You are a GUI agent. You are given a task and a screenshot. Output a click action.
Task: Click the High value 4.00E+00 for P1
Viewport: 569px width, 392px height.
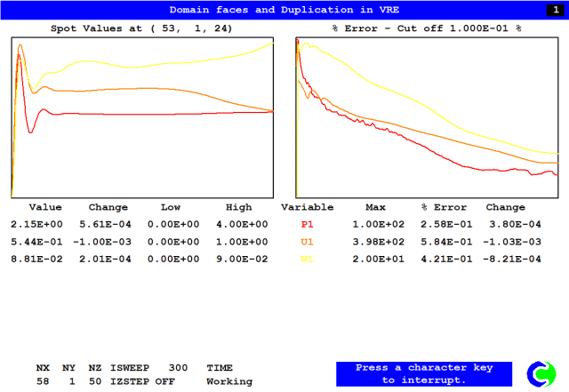tap(238, 226)
